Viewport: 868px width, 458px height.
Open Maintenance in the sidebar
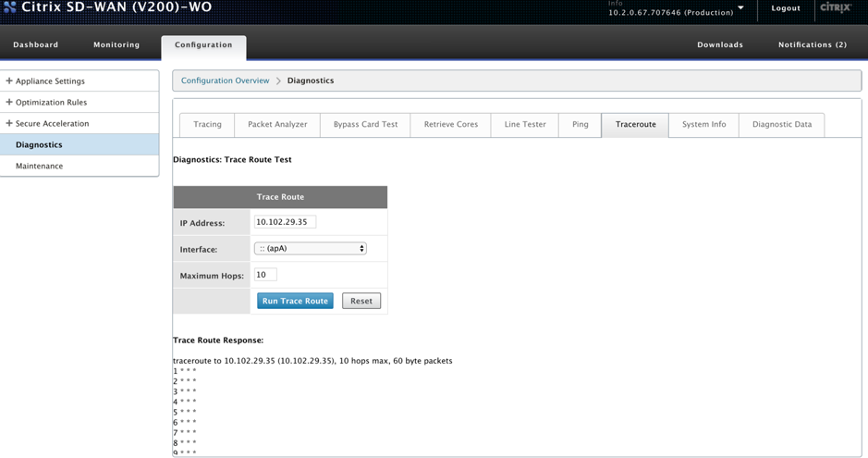[x=79, y=167]
